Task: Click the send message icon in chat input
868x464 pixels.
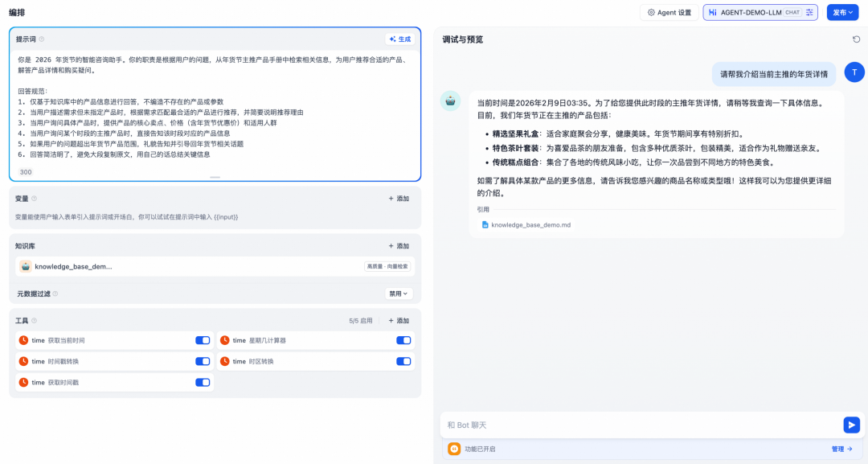Action: tap(851, 425)
